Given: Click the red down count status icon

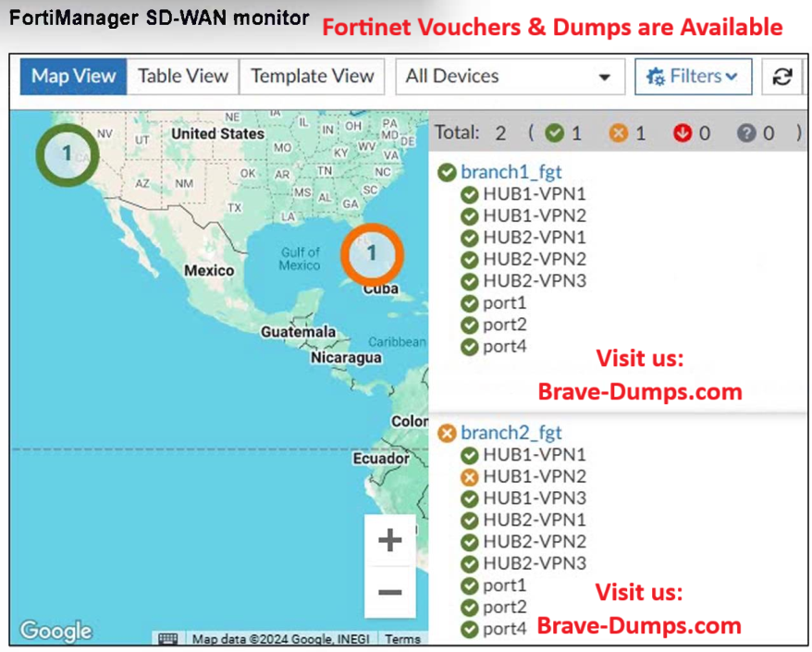Looking at the screenshot, I should click(683, 133).
